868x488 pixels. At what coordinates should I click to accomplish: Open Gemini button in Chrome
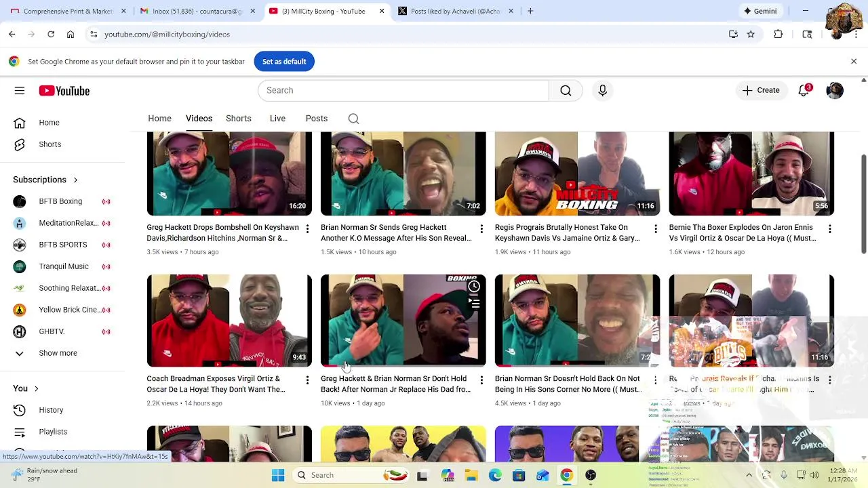(x=760, y=11)
